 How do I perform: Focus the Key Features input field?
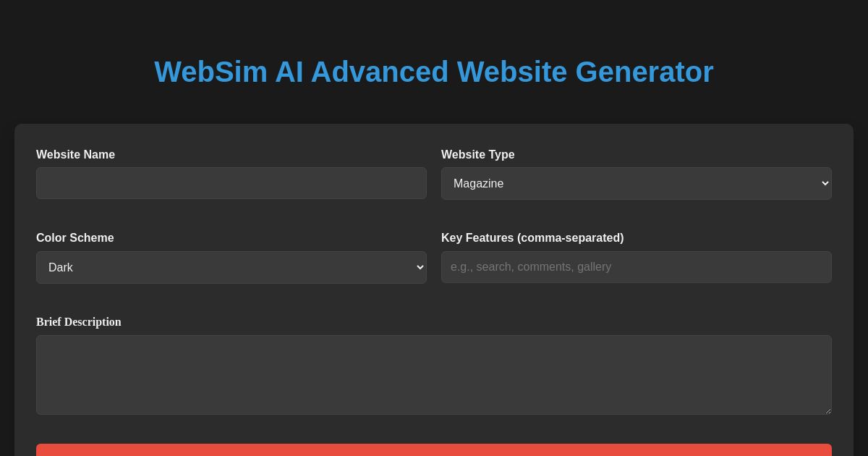pyautogui.click(x=637, y=267)
